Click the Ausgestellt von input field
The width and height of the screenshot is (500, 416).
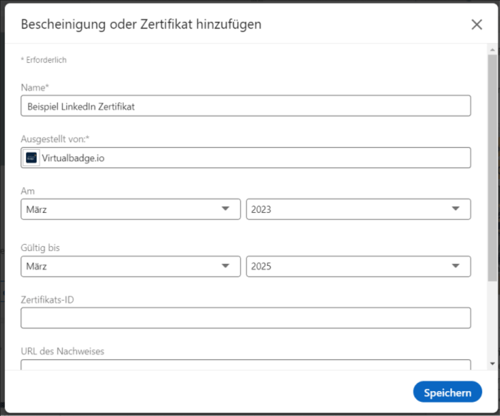click(246, 158)
